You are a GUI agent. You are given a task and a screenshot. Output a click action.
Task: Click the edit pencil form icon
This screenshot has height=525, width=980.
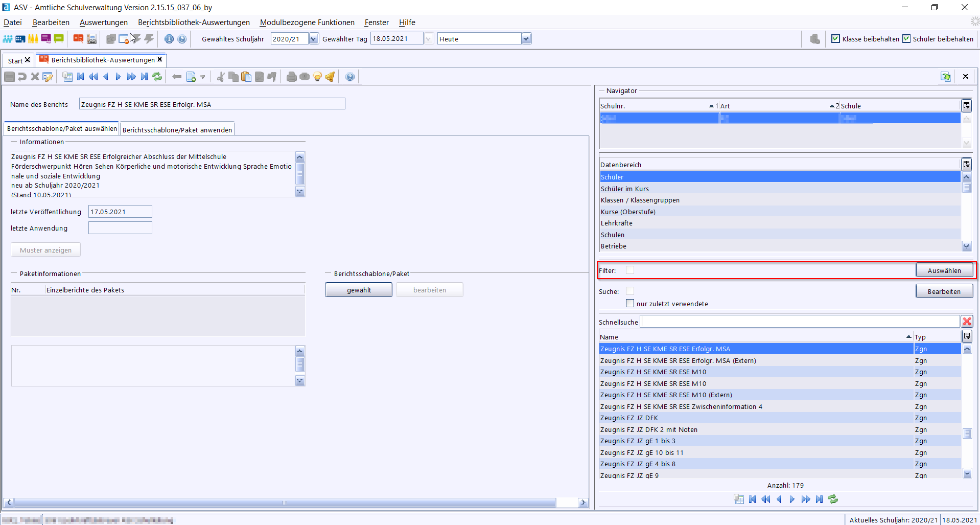[48, 77]
